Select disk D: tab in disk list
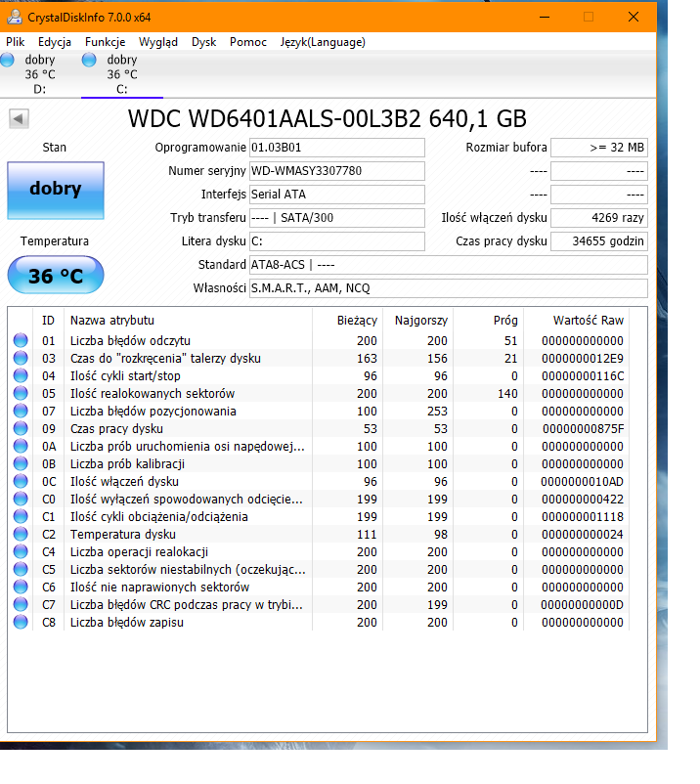The height and width of the screenshot is (784, 700). pyautogui.click(x=40, y=74)
